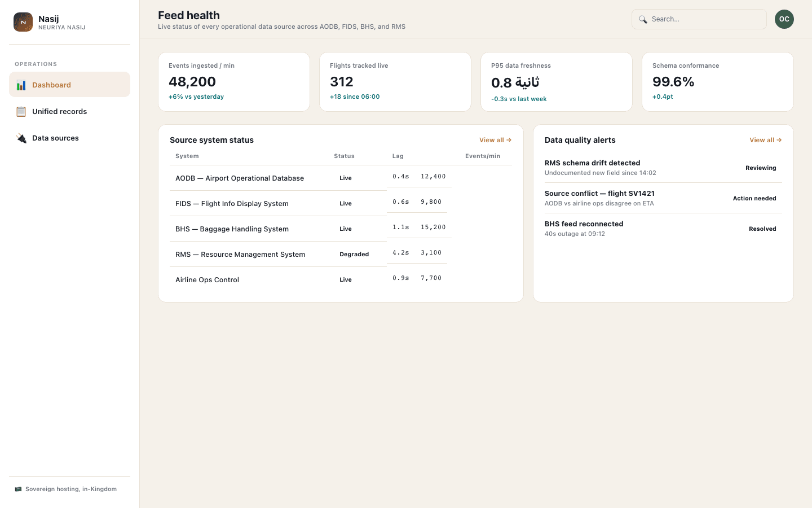
Task: Select the BHS — Baggage Handling System row
Action: tap(341, 229)
